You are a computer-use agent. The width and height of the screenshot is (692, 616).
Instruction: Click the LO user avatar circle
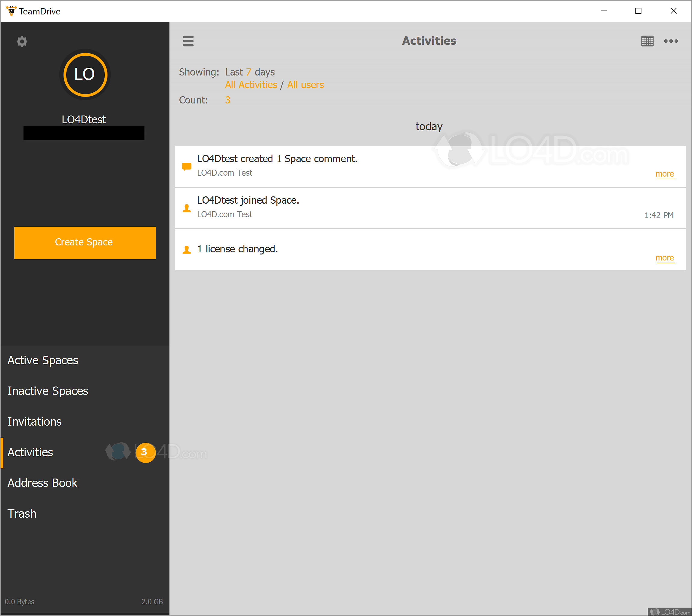tap(85, 75)
